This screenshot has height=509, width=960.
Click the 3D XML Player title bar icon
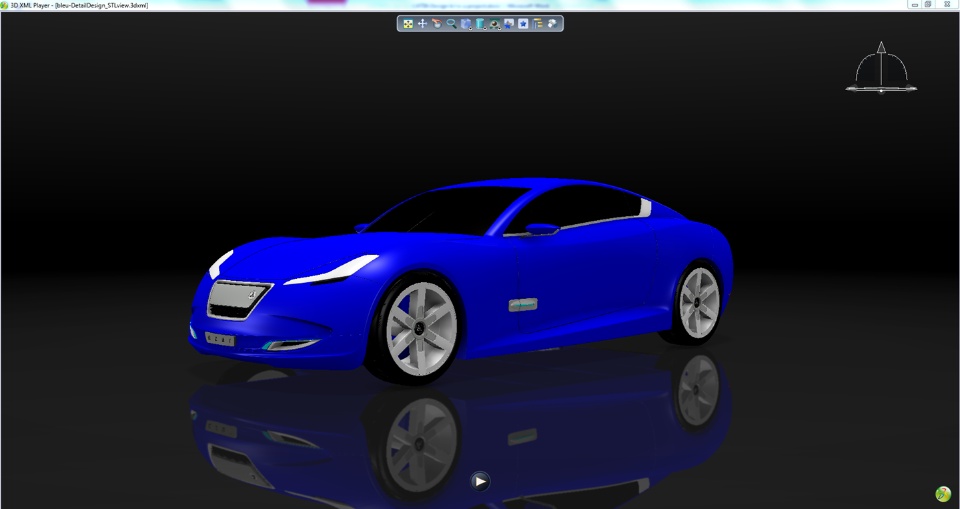(x=5, y=5)
